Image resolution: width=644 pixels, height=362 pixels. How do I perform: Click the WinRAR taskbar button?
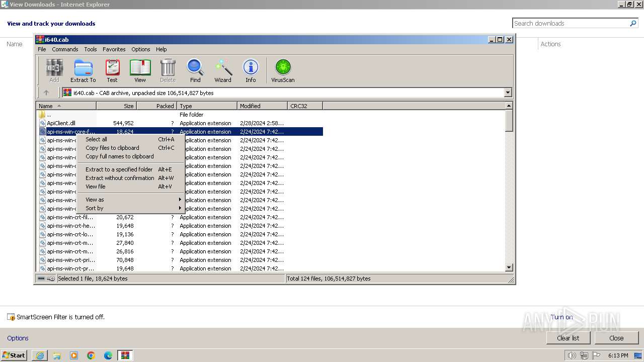click(x=125, y=355)
